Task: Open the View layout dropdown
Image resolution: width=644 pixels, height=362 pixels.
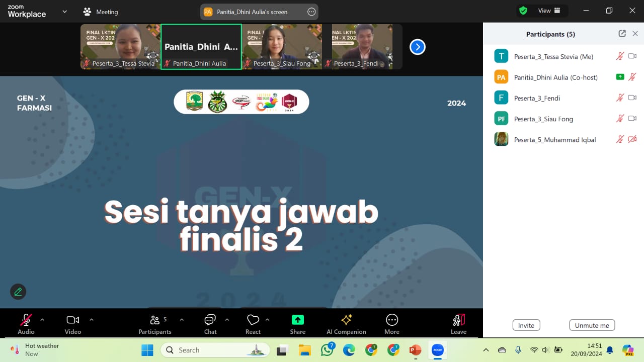Action: 549,11
